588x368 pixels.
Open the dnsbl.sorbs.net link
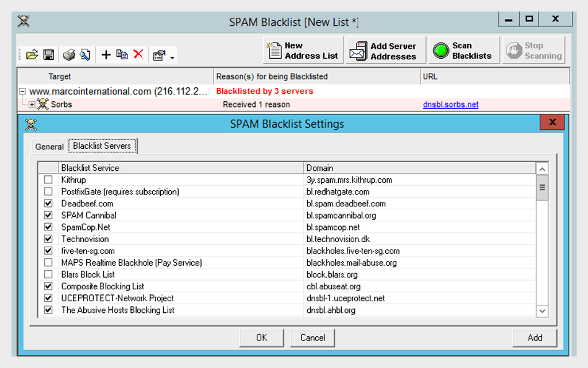[450, 105]
